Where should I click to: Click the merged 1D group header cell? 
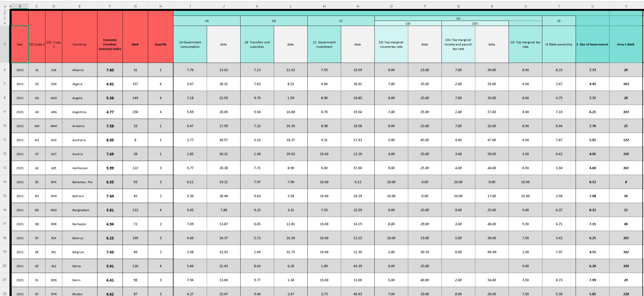(458, 18)
